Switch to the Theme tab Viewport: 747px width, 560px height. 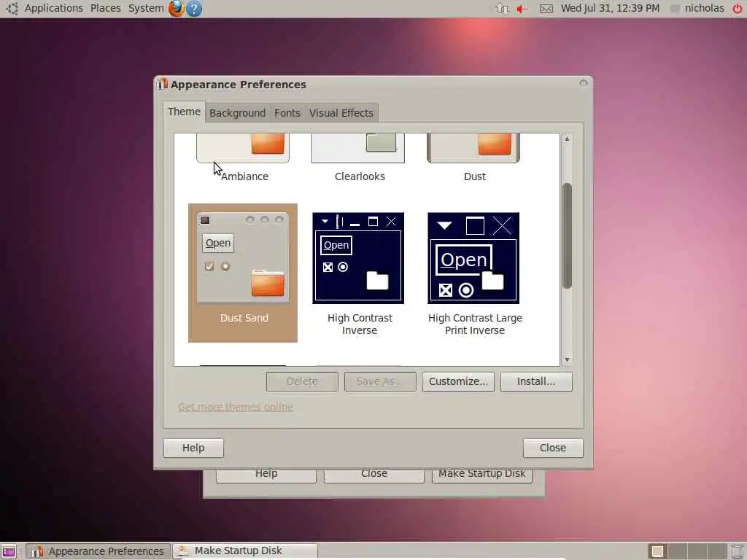tap(184, 112)
